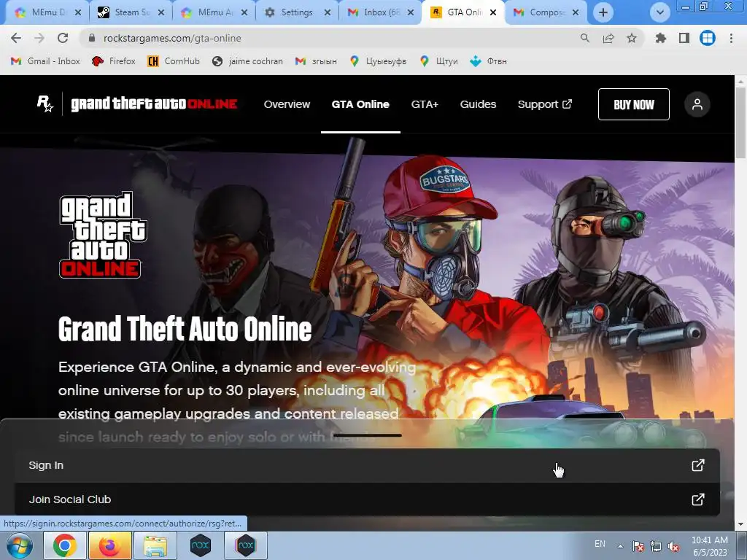Click Sign In in the account panel
This screenshot has height=560, width=747.
tap(367, 465)
